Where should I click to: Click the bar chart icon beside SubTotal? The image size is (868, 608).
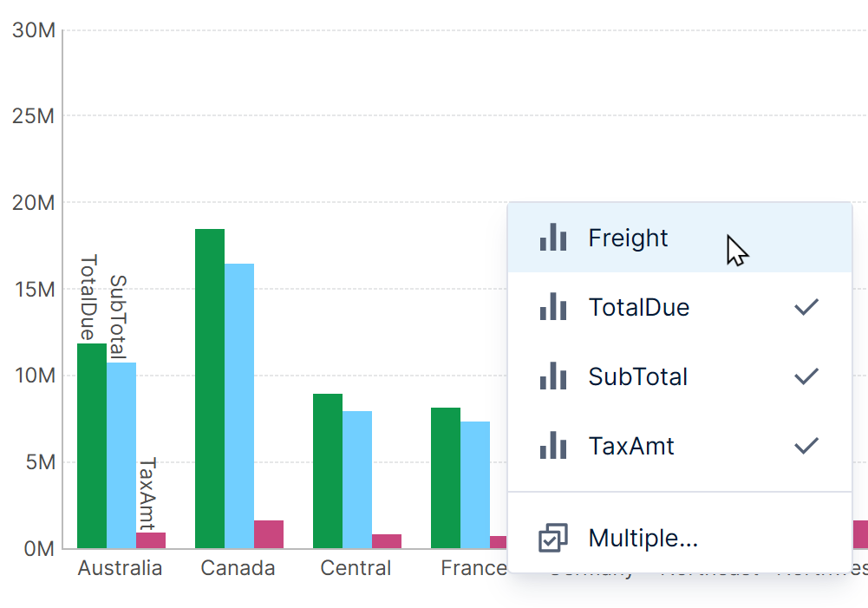coord(552,376)
